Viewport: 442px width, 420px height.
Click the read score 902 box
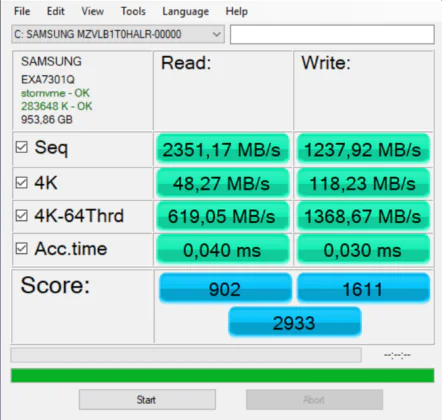(x=225, y=288)
